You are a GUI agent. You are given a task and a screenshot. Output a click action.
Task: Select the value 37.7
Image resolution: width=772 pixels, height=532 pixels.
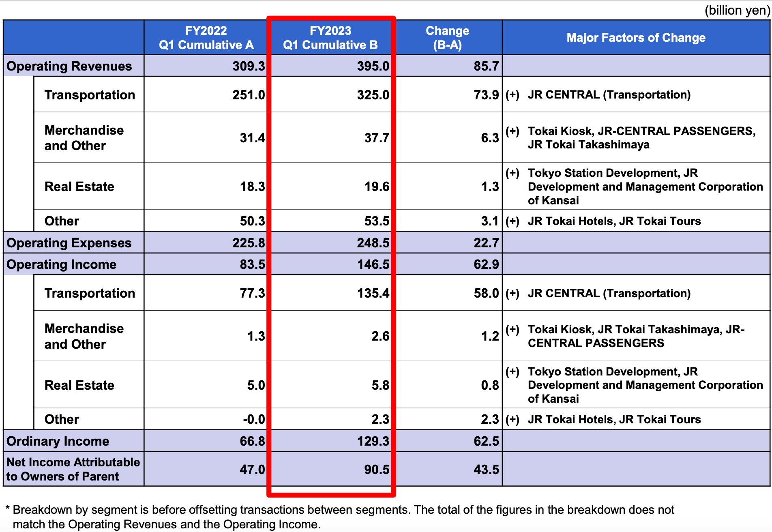377,138
